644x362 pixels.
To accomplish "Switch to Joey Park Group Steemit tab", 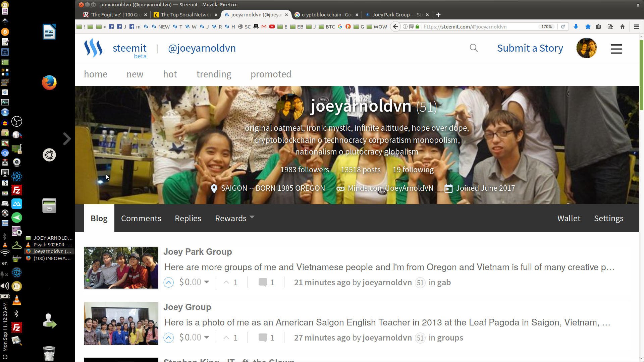I will point(397,15).
